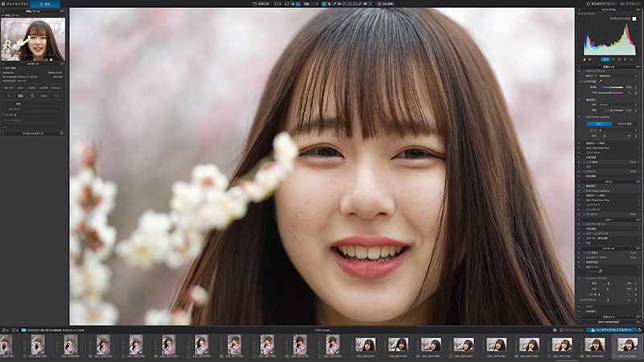Viewport: 644px width, 362px height.
Task: Click the Export to disk button
Action: [x=612, y=330]
